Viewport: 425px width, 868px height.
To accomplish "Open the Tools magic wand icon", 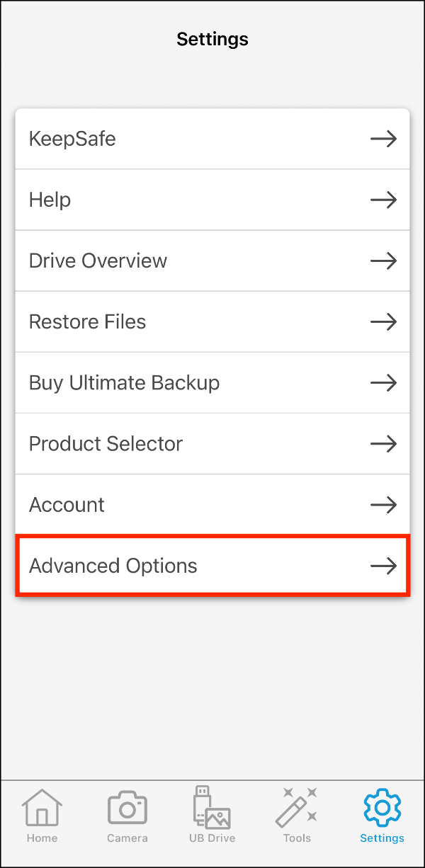I will pos(297,814).
